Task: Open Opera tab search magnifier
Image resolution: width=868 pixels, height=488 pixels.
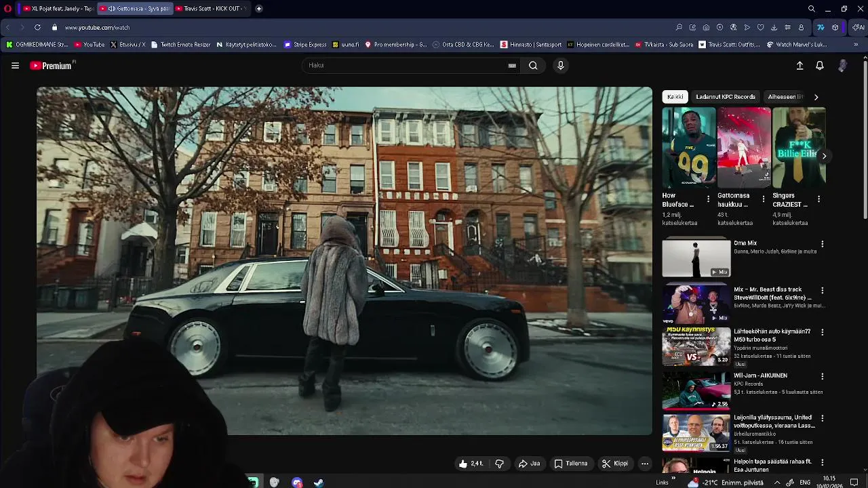Action: (812, 9)
